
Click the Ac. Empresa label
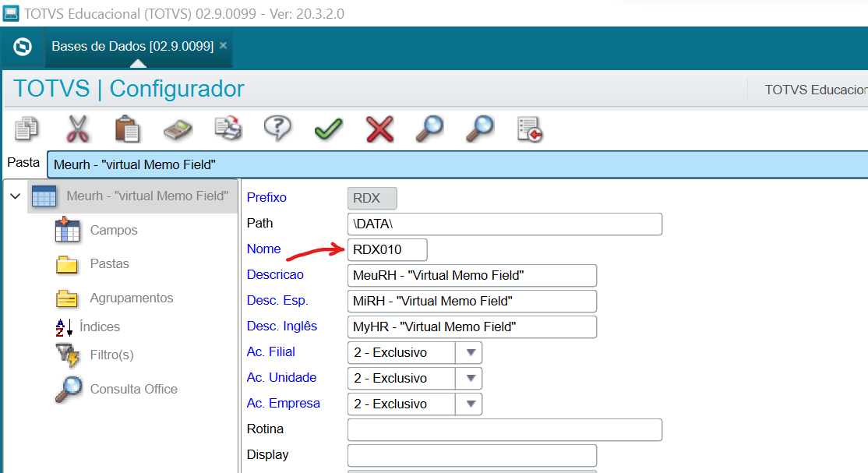[x=284, y=403]
